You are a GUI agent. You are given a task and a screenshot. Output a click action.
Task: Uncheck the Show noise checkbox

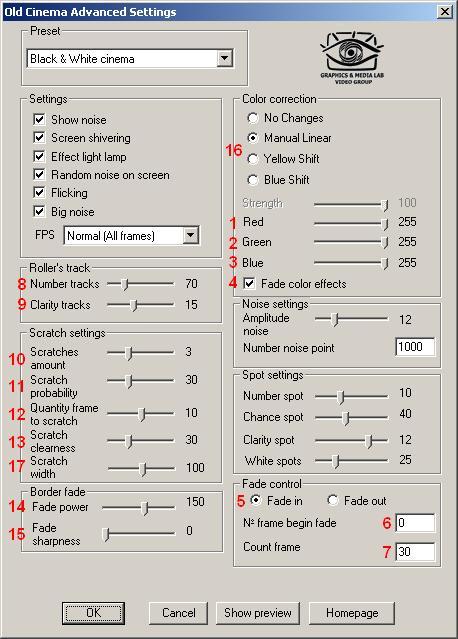39,119
